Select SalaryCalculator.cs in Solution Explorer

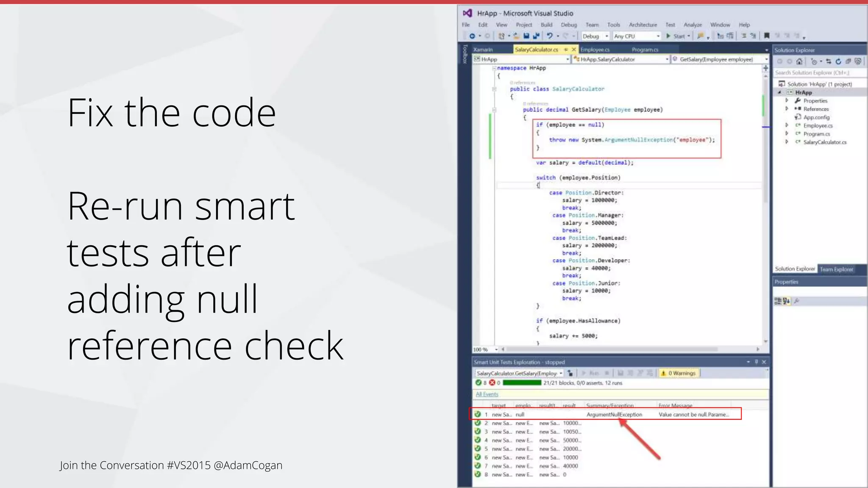click(824, 142)
